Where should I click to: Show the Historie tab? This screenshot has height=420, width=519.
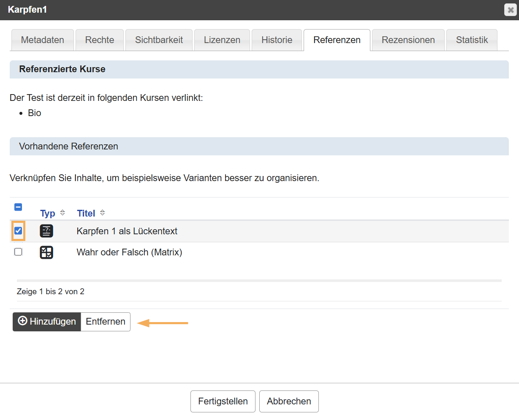tap(277, 40)
